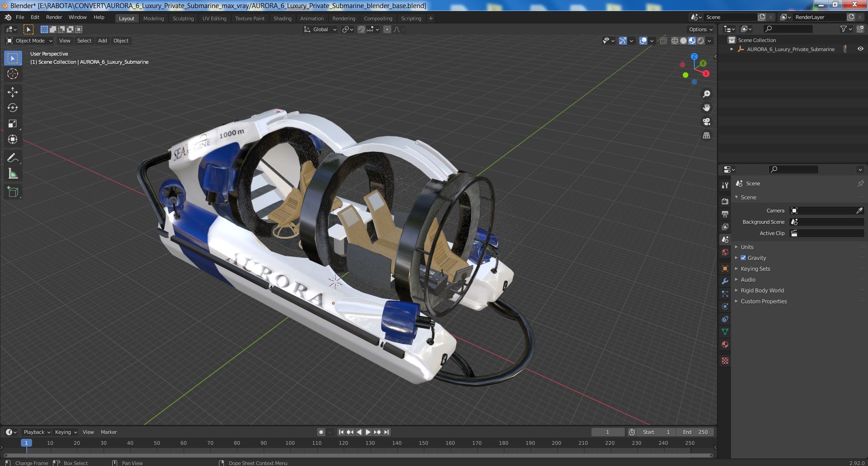Click the Blender logo menu icon

[8, 17]
